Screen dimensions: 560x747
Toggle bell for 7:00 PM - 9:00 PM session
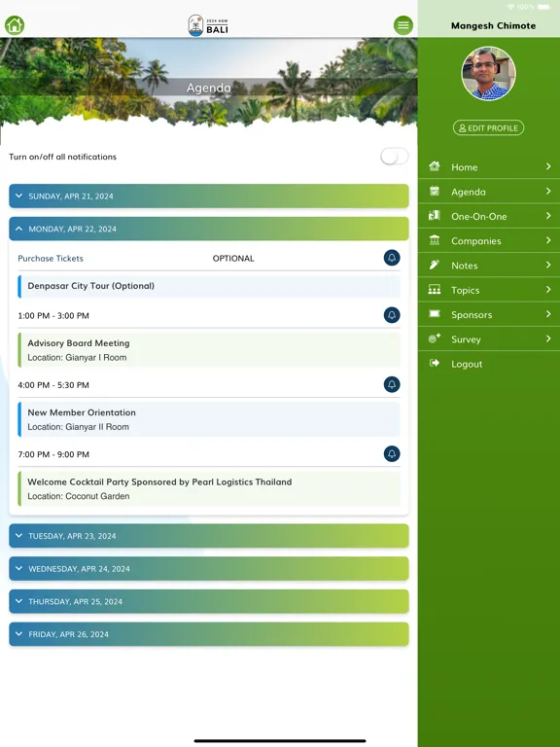(392, 454)
